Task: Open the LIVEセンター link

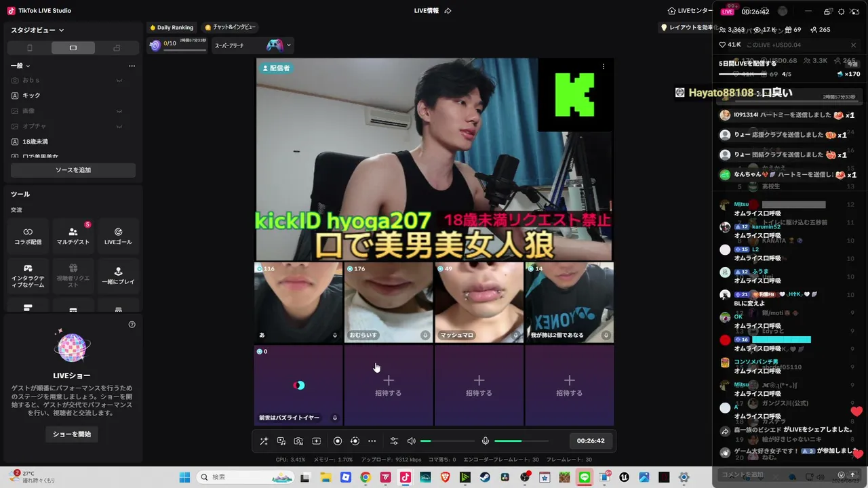Action: click(690, 11)
